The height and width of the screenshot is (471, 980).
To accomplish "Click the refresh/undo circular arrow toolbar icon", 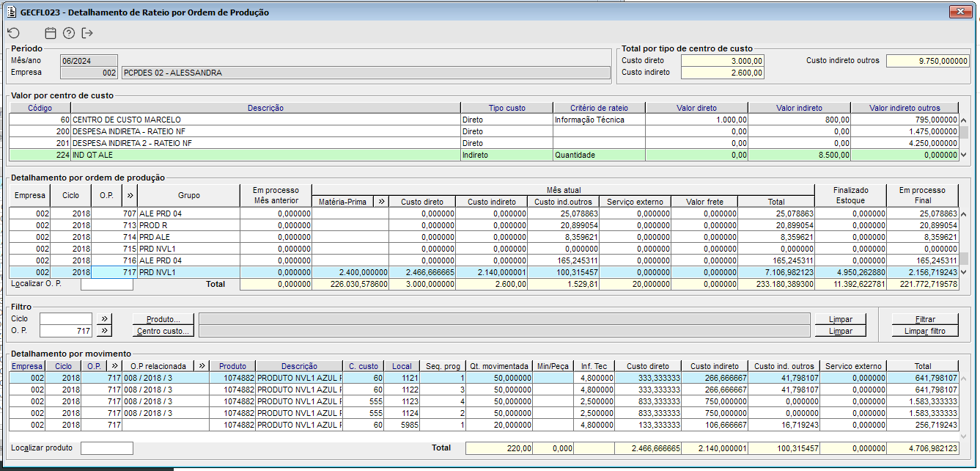I will 13,33.
